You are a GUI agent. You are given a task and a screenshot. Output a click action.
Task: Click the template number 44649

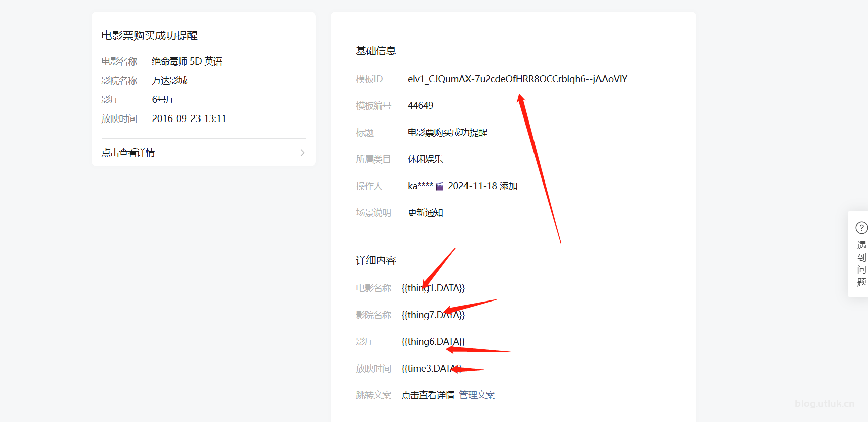click(421, 106)
